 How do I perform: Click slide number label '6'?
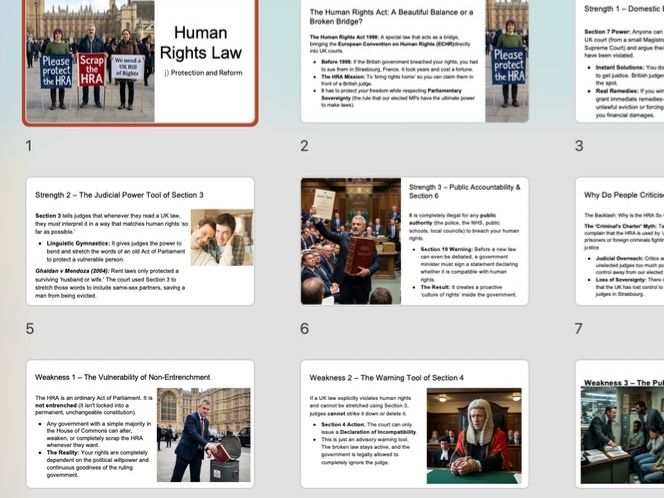point(304,329)
